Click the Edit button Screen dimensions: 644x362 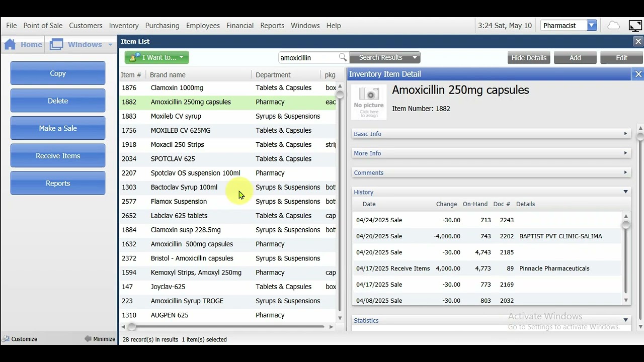click(621, 58)
